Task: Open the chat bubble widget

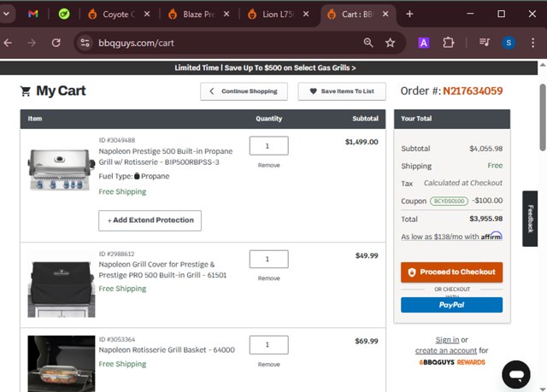Action: [x=516, y=375]
